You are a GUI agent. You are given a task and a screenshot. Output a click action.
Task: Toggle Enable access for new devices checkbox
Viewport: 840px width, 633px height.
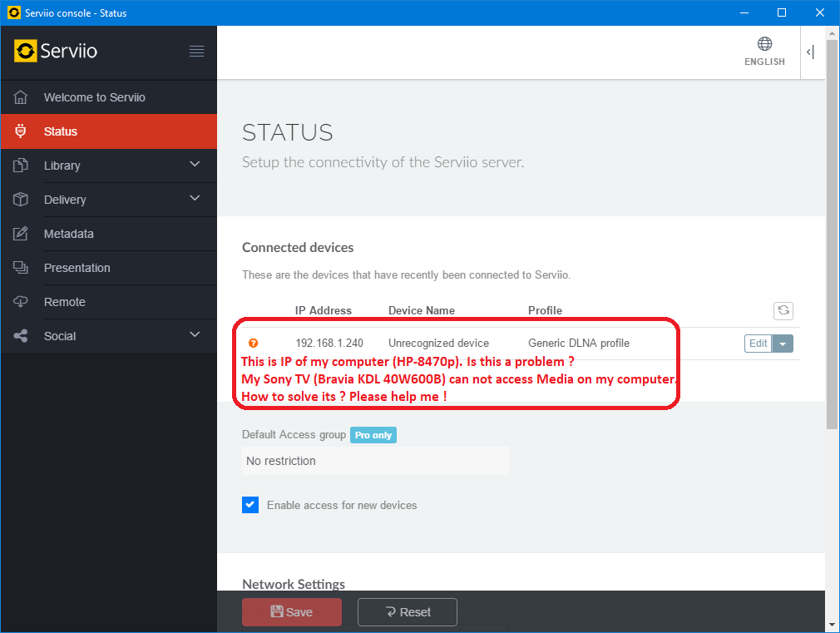[x=250, y=505]
